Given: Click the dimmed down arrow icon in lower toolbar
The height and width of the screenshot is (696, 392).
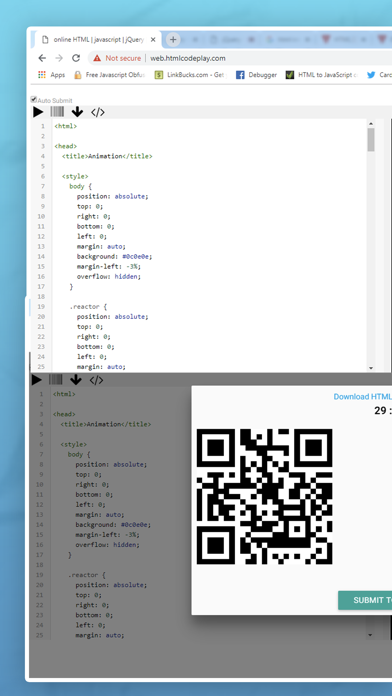Looking at the screenshot, I should 76,380.
